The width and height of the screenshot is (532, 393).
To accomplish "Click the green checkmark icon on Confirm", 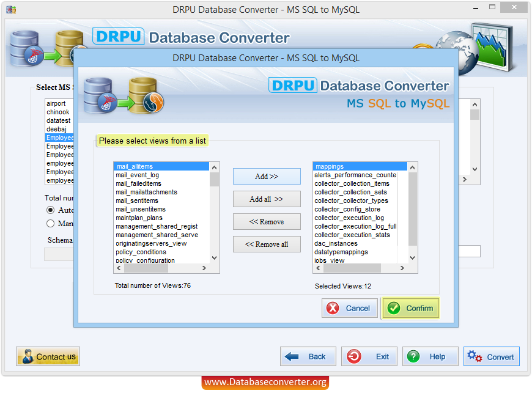I will pos(394,308).
